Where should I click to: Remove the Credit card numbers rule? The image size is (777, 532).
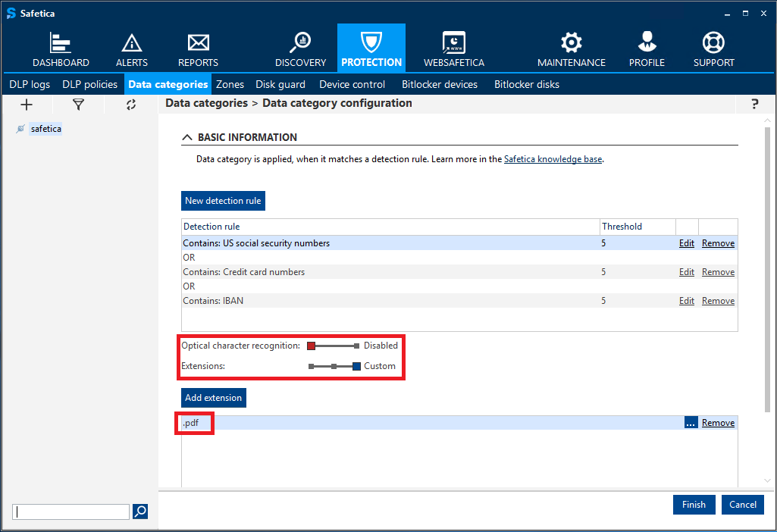[x=718, y=272]
